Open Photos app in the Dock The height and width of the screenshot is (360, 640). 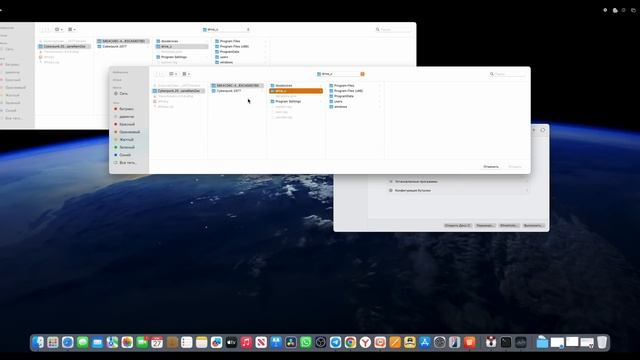(x=127, y=342)
